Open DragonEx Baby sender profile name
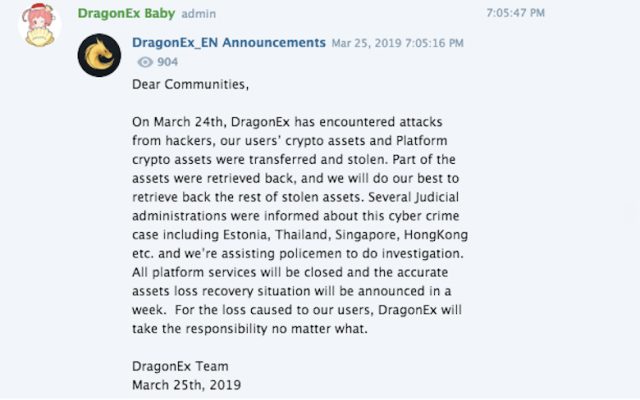Screen dimensions: 640x400 click(x=126, y=13)
